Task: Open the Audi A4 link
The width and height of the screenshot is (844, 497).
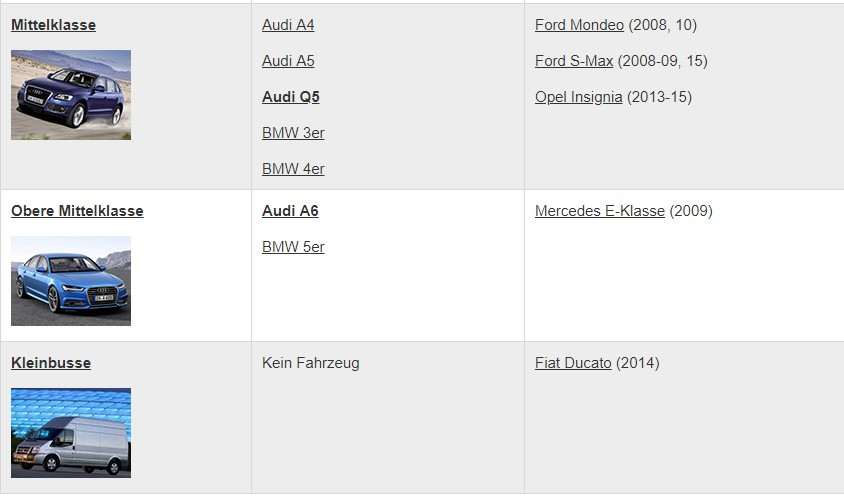Action: click(x=288, y=25)
